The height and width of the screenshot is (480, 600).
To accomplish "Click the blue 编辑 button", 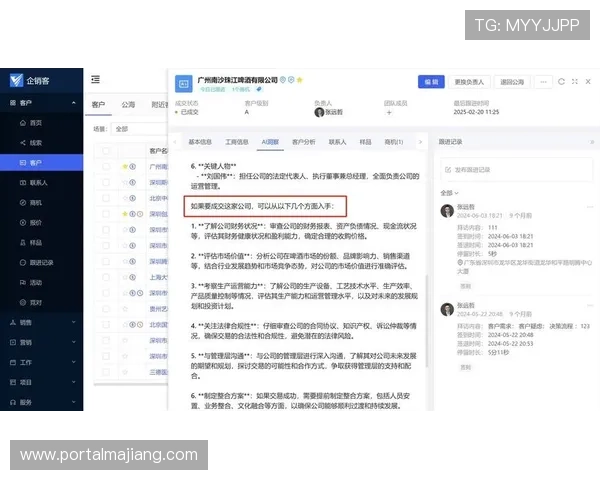I will 431,82.
